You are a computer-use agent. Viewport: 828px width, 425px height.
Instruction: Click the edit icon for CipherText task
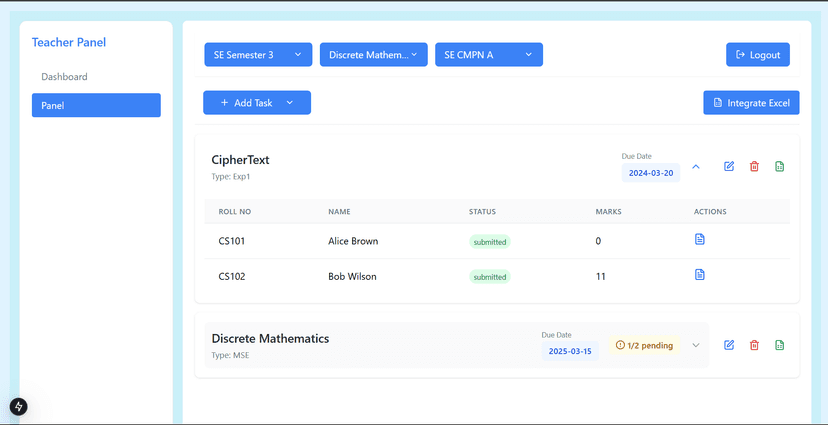pyautogui.click(x=729, y=166)
